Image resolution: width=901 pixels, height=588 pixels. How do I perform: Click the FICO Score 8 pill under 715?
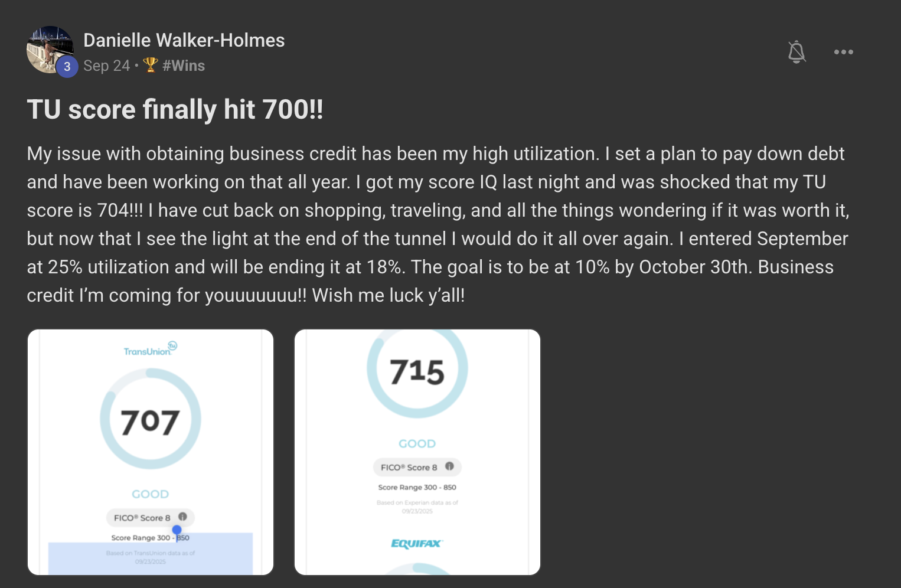pos(417,467)
